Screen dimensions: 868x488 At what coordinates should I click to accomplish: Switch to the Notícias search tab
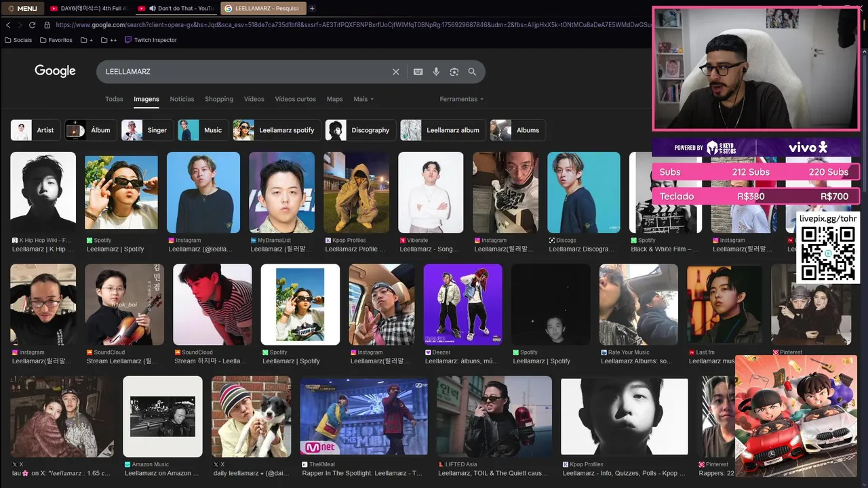[182, 99]
